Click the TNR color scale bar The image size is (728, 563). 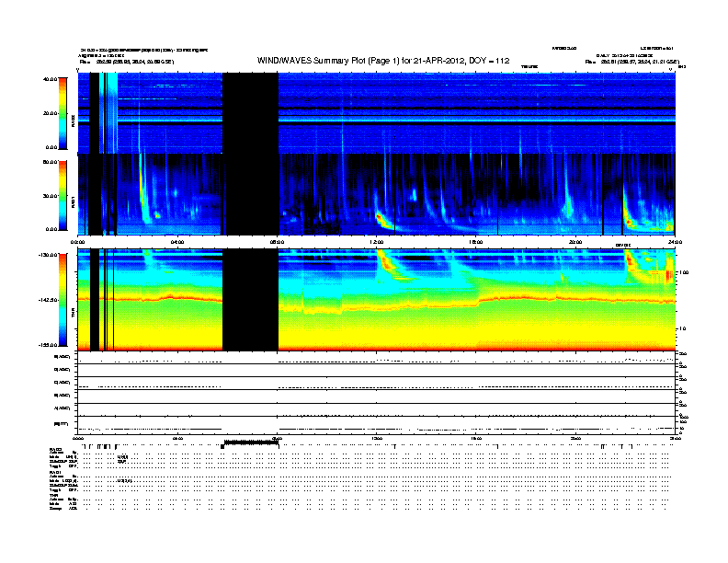(x=63, y=300)
